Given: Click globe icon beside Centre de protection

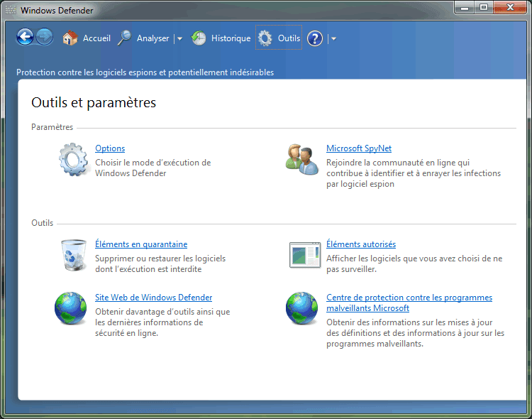Looking at the screenshot, I should [301, 308].
